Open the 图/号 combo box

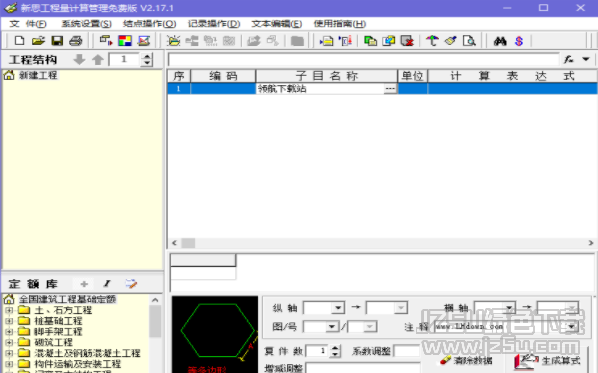point(332,326)
